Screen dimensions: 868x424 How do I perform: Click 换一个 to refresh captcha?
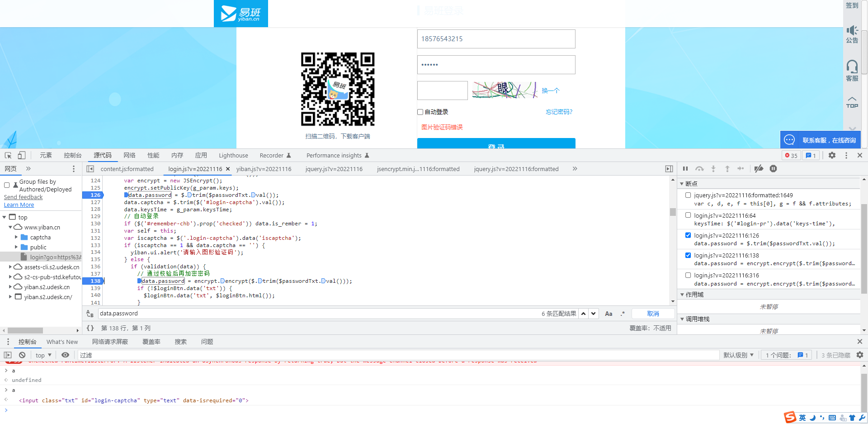[550, 91]
